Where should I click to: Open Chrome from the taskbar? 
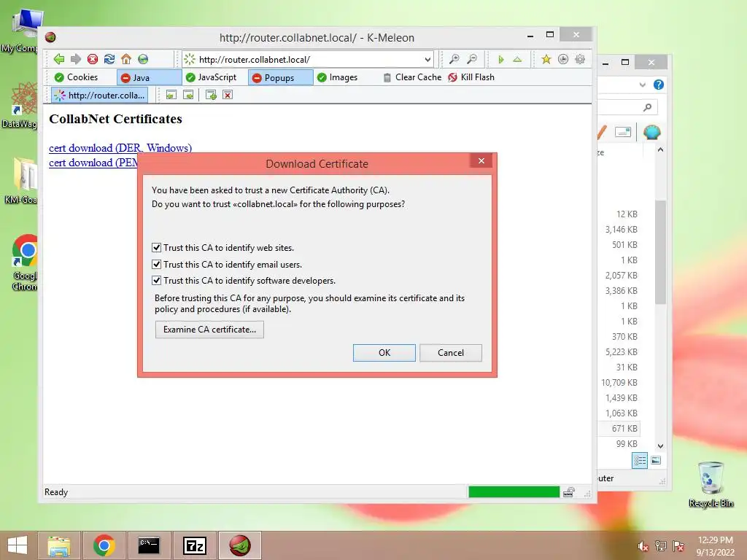point(104,545)
